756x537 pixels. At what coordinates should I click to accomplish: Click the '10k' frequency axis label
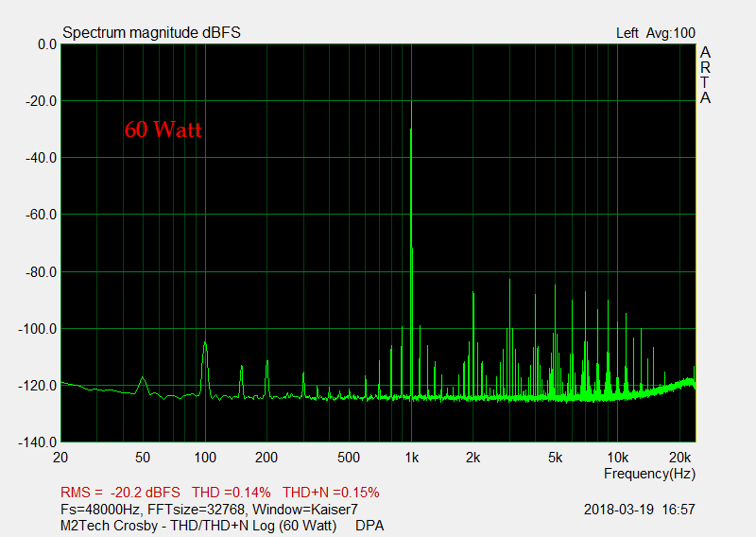click(x=618, y=458)
